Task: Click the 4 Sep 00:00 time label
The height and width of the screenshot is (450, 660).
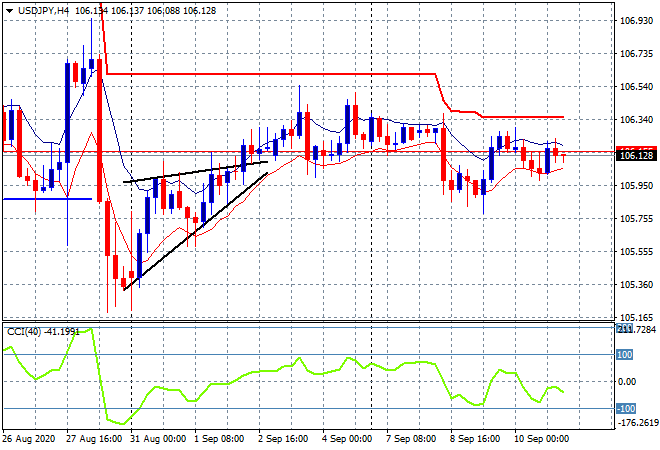Action: pyautogui.click(x=347, y=439)
